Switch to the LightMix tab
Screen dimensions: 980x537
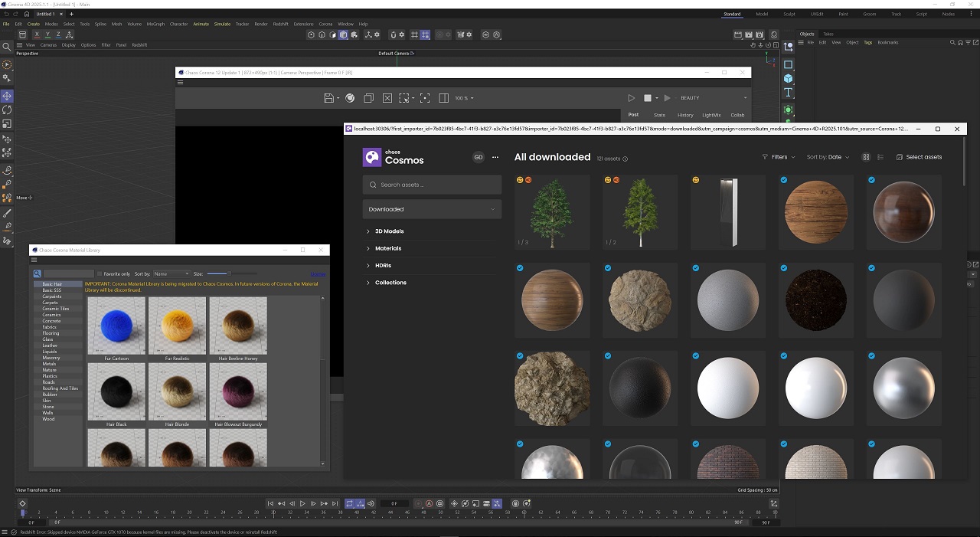coord(711,115)
